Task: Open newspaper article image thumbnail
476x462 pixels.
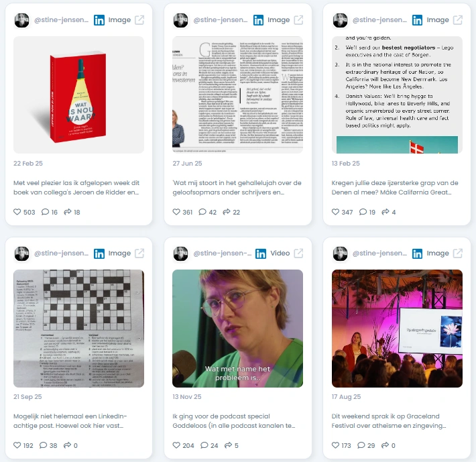Action: click(x=238, y=95)
